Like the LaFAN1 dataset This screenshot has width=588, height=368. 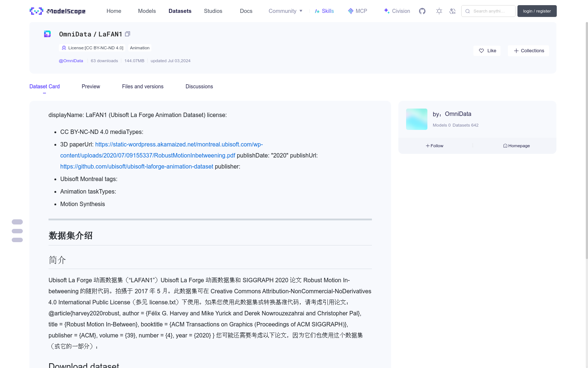[x=487, y=51]
